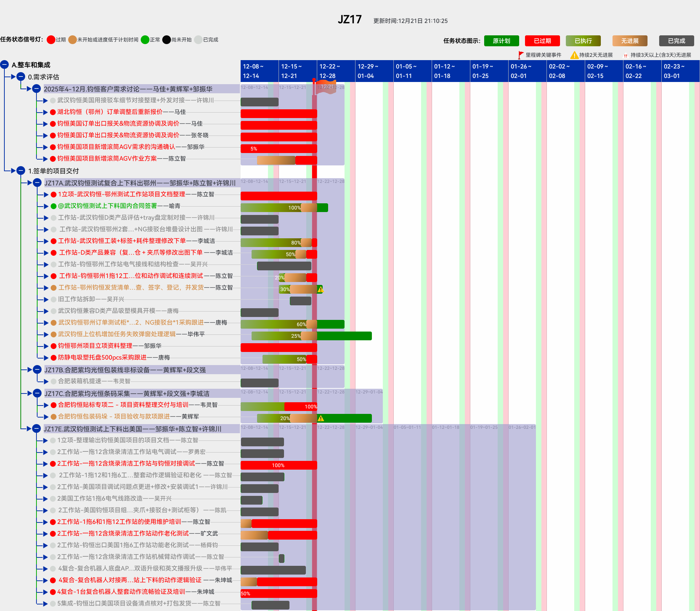Collapse the 1.签单的项目交付 section
The width and height of the screenshot is (700, 611).
pos(21,171)
